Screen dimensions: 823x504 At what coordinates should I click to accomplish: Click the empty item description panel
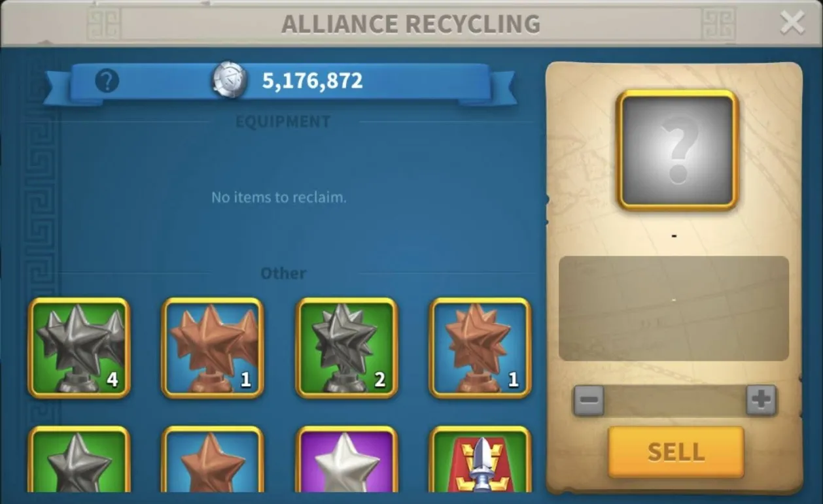click(x=674, y=309)
